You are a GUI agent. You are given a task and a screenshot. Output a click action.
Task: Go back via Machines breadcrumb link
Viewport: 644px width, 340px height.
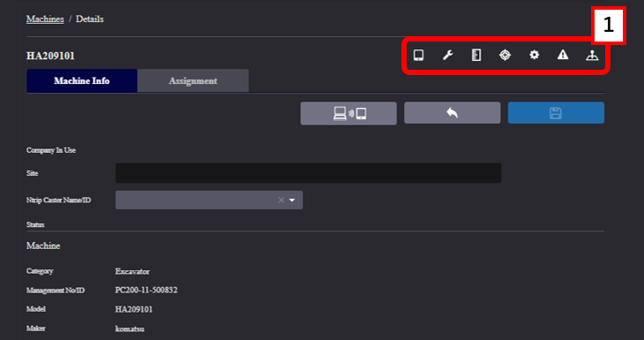pos(45,19)
